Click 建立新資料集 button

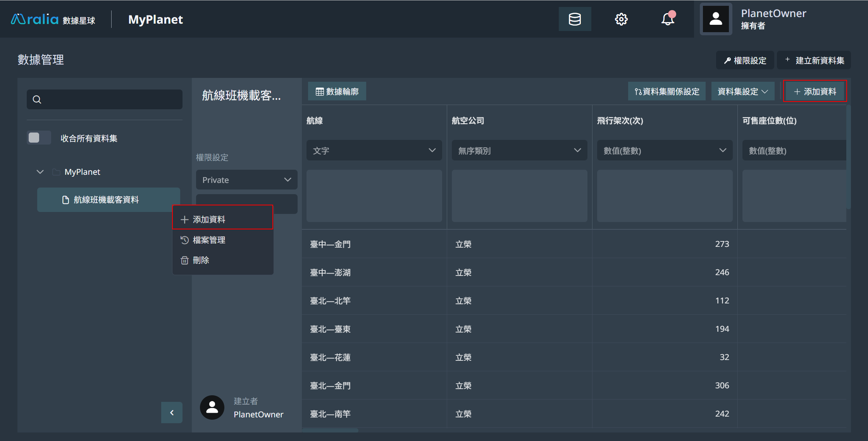coord(814,60)
